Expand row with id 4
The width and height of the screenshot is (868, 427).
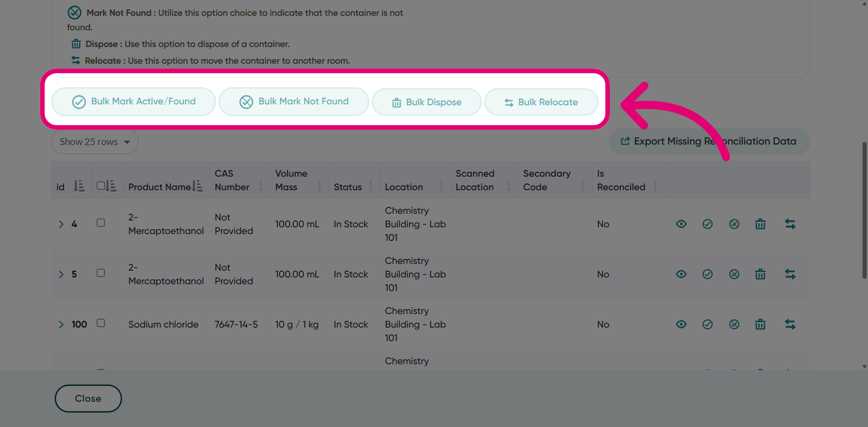(61, 224)
